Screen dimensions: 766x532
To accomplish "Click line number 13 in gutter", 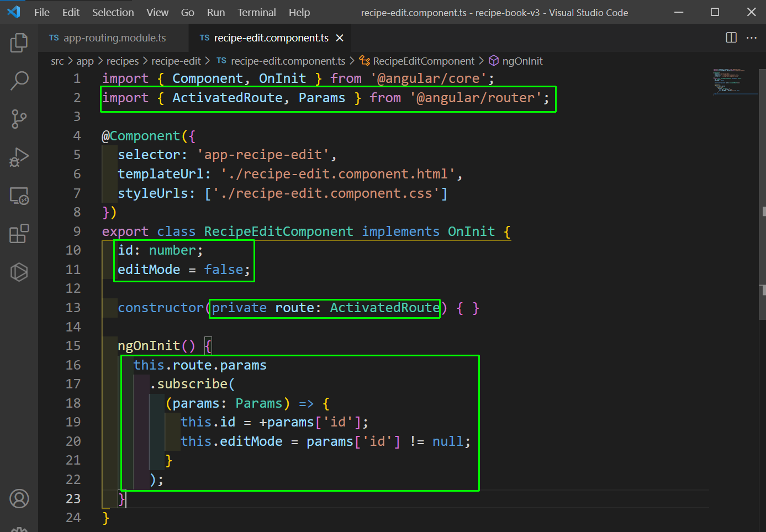I will 73,308.
